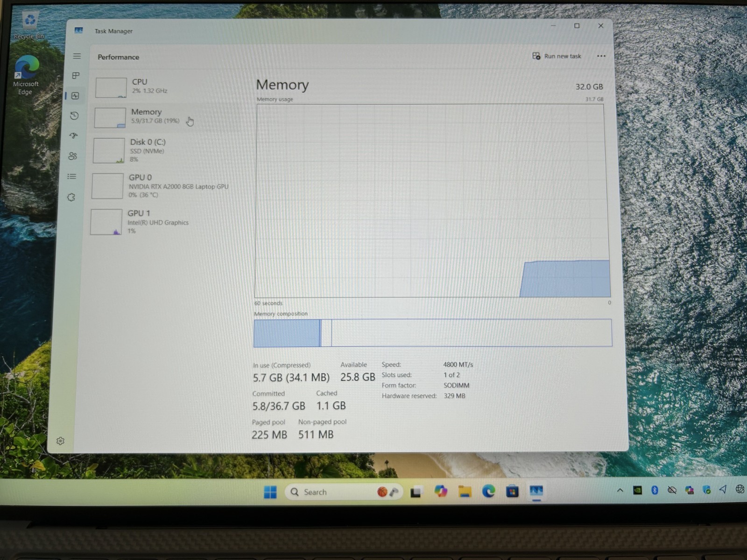Click Run new task button
Screen dimensions: 747x560
(x=557, y=56)
